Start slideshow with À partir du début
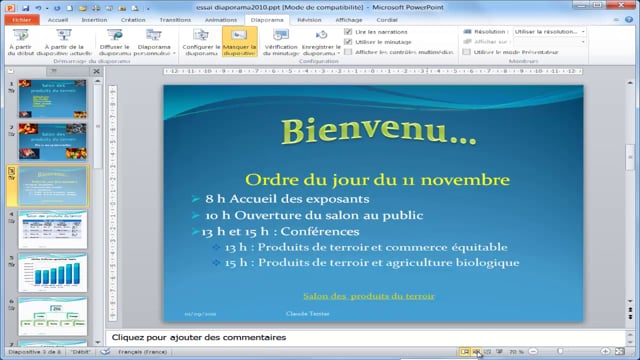Screen dimensions: 640x360 point(20,42)
